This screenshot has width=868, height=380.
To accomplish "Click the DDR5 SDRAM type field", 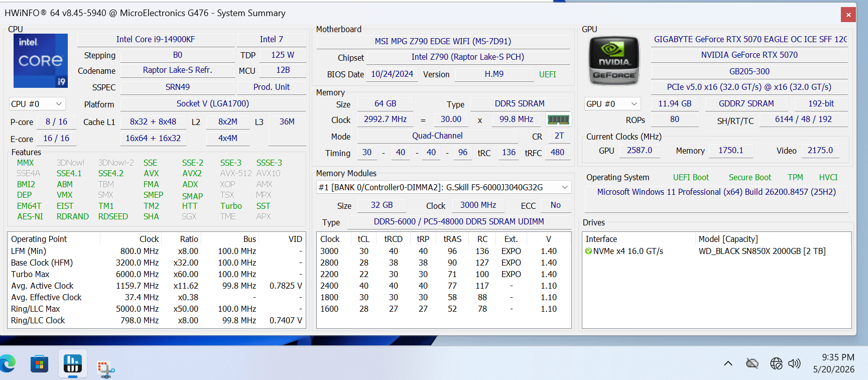I will 520,103.
